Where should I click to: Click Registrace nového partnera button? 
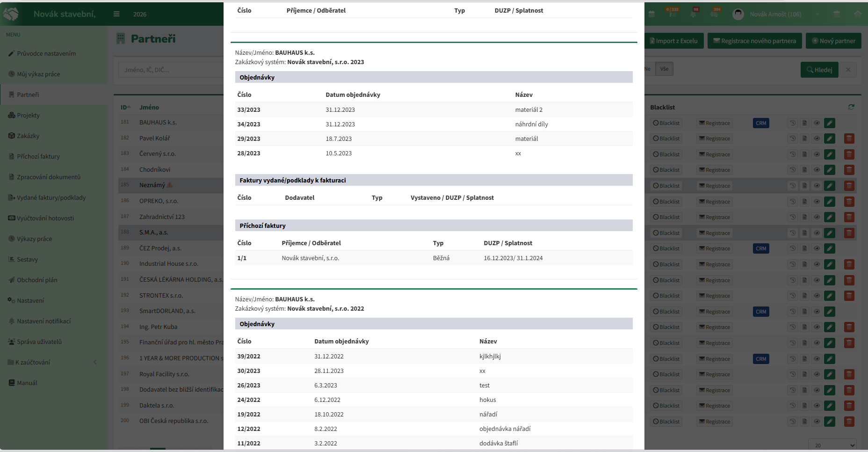coord(754,41)
